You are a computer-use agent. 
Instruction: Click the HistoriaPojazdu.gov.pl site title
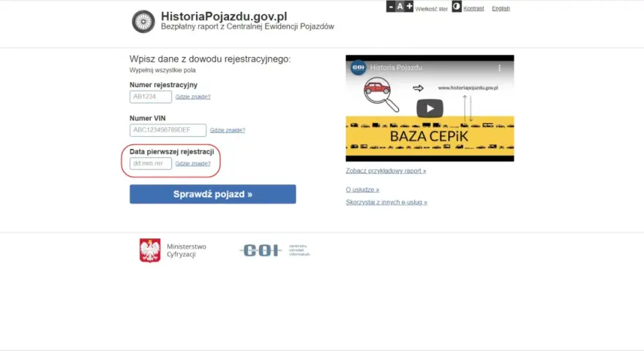(x=224, y=16)
